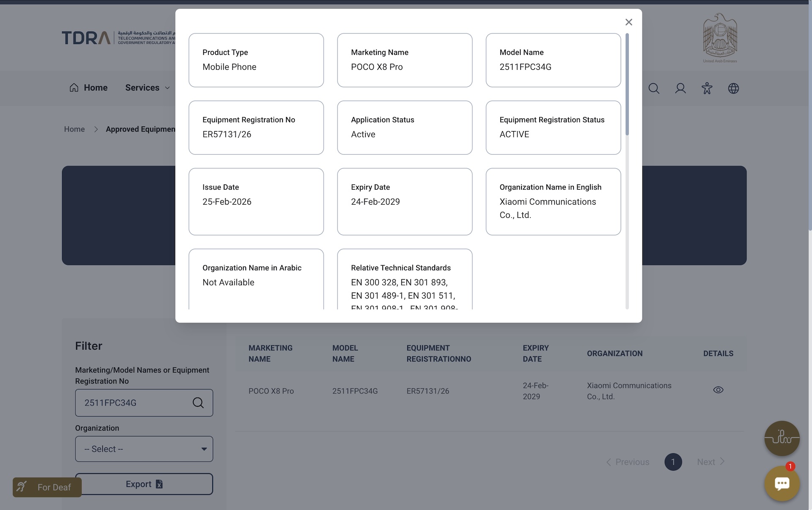Open the accessibility options icon

(707, 88)
